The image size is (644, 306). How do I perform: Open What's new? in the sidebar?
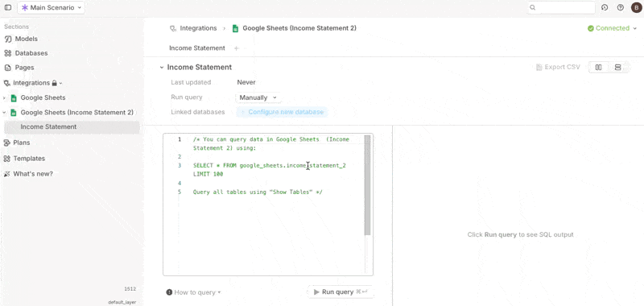point(33,174)
